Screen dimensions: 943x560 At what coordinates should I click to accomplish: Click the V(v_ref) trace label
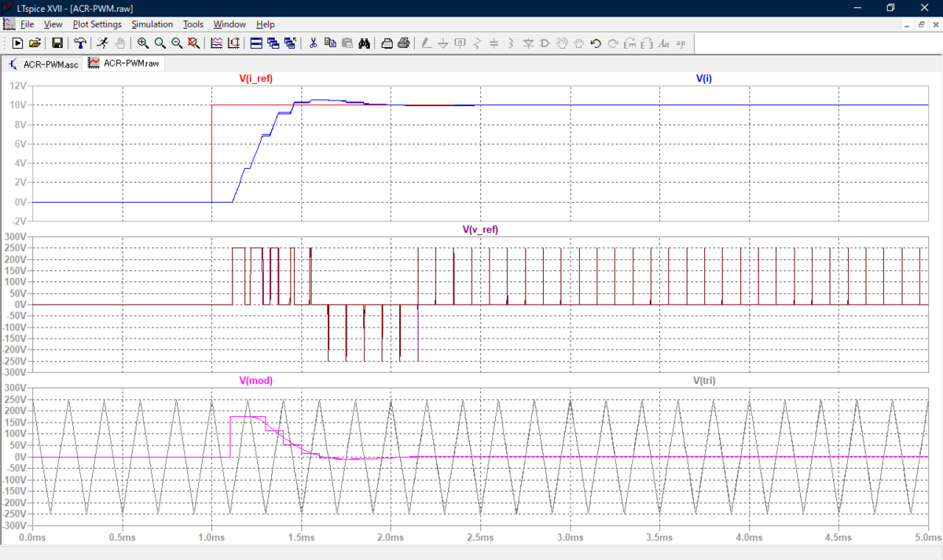point(480,229)
